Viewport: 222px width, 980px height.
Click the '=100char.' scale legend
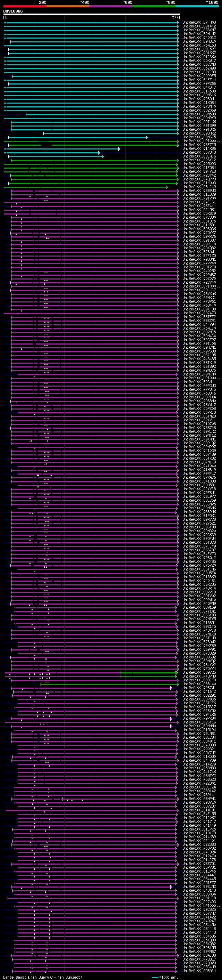click(169, 977)
